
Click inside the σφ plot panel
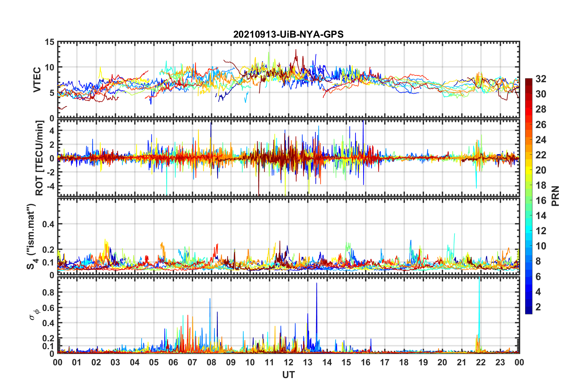288,315
